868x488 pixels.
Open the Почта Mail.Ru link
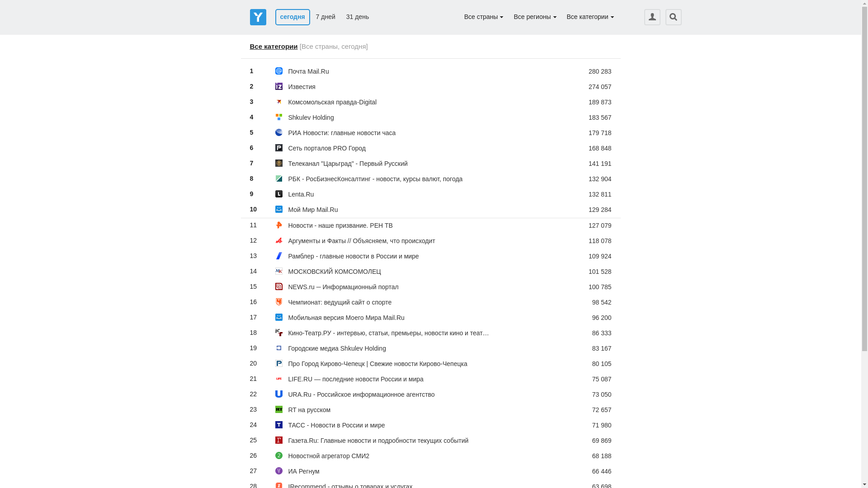click(x=308, y=71)
